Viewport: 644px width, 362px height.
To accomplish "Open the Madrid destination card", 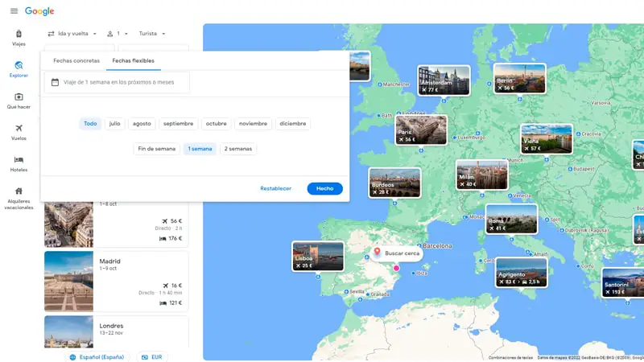I will (x=116, y=282).
